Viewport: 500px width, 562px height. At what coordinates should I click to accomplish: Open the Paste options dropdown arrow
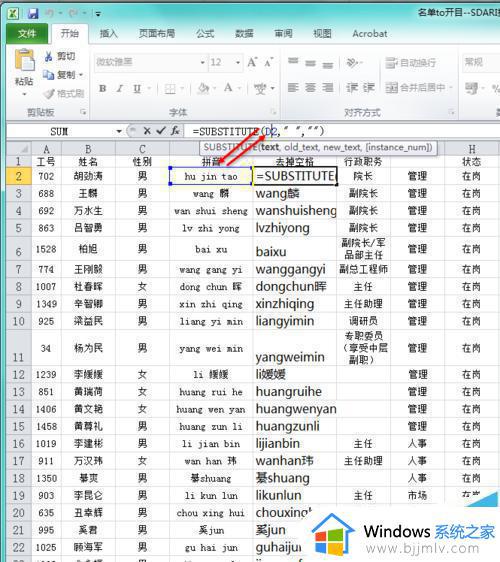(24, 94)
